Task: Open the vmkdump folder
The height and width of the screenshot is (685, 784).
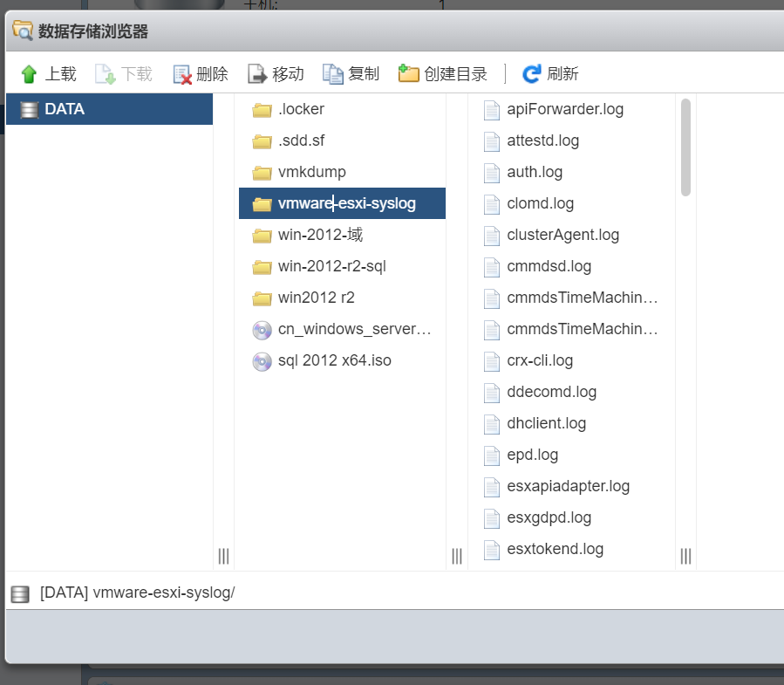Action: (x=342, y=172)
